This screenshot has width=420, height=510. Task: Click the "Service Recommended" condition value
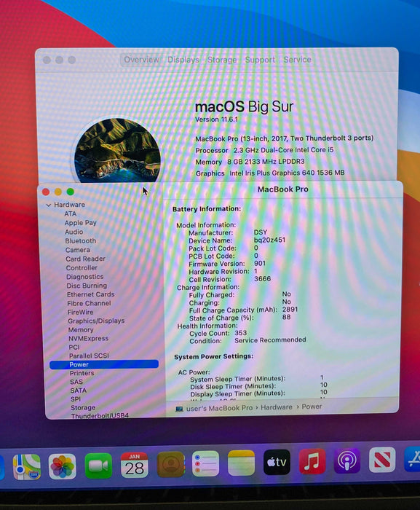[x=271, y=340]
